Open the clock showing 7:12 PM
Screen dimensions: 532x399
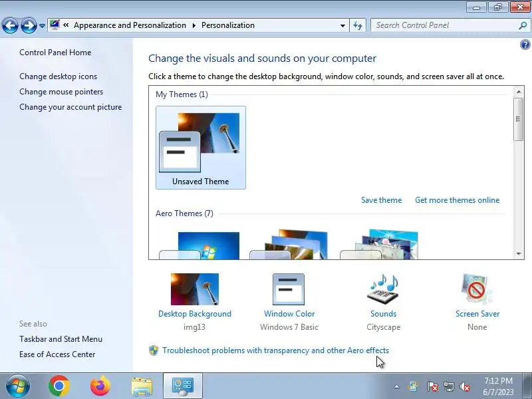[x=498, y=386]
